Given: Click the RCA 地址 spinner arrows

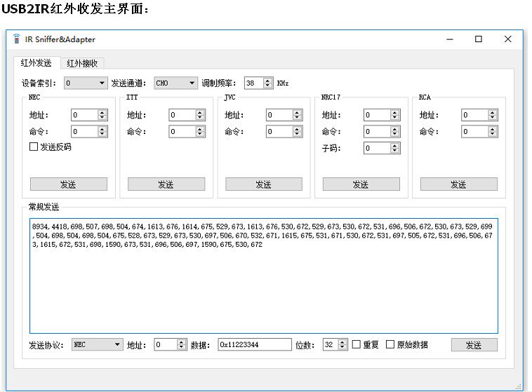Looking at the screenshot, I should (493, 115).
